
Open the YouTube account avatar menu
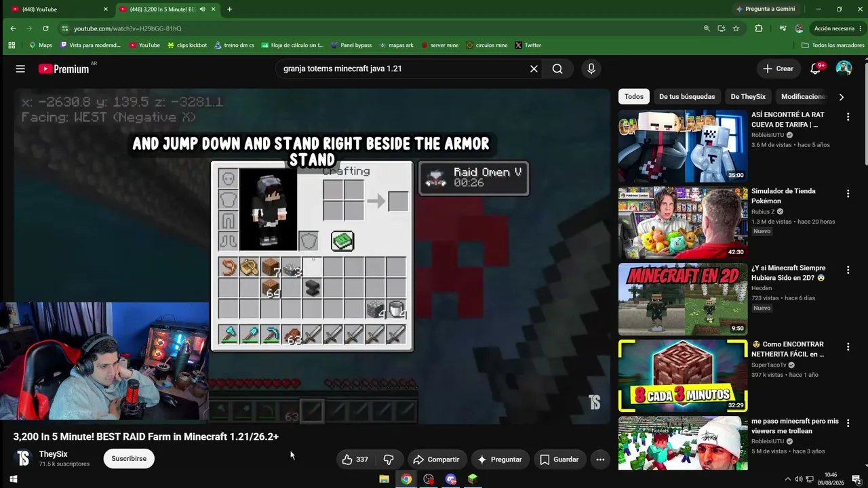[x=844, y=68]
